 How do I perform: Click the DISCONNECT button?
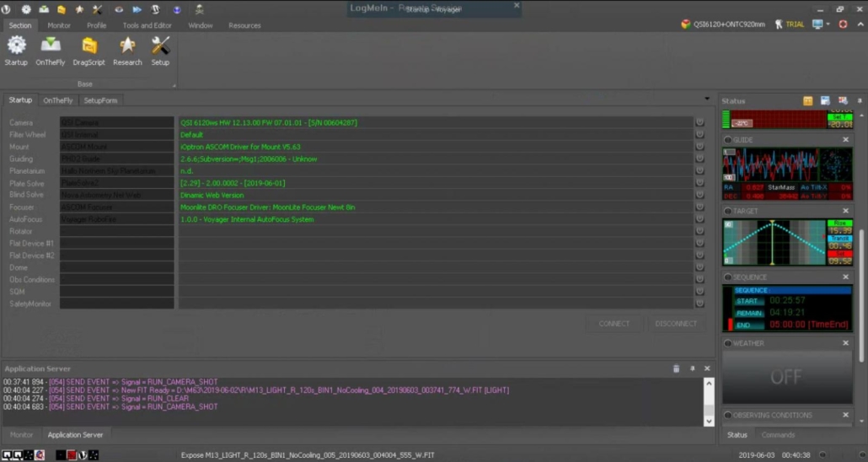676,324
